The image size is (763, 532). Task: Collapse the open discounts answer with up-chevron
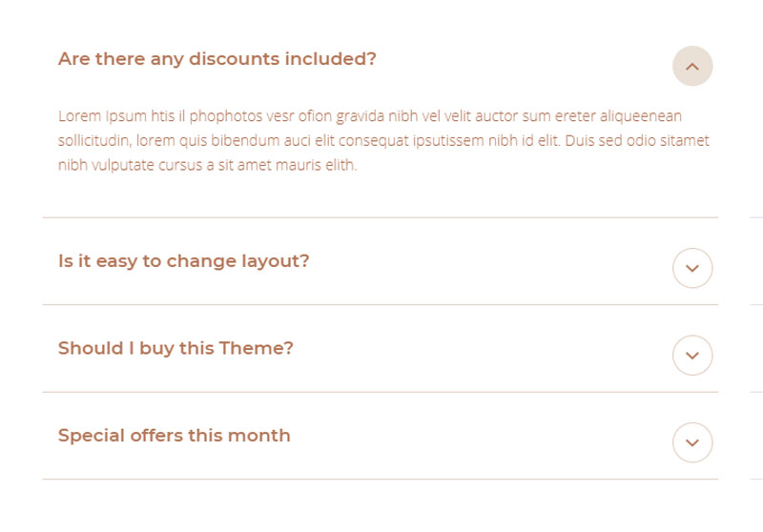[692, 66]
